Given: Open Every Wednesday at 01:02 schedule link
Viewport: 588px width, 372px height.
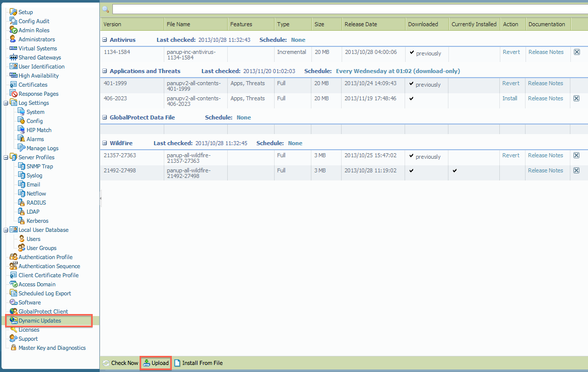Looking at the screenshot, I should [398, 71].
